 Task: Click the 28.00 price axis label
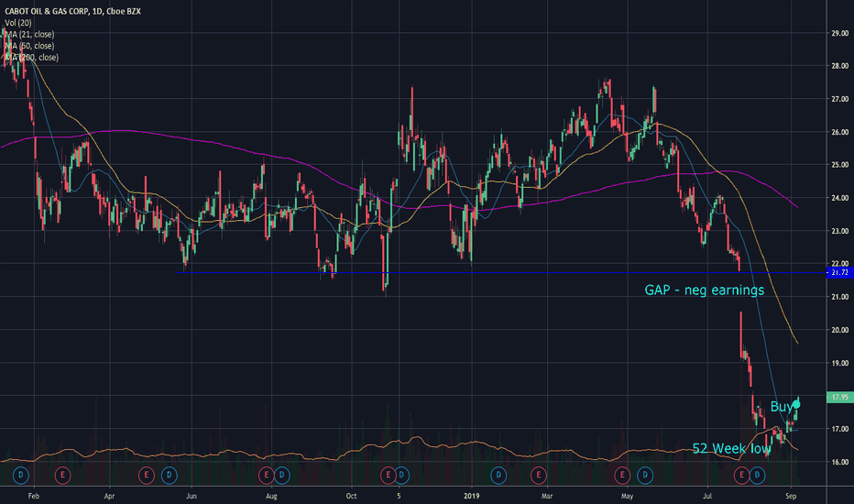(839, 66)
